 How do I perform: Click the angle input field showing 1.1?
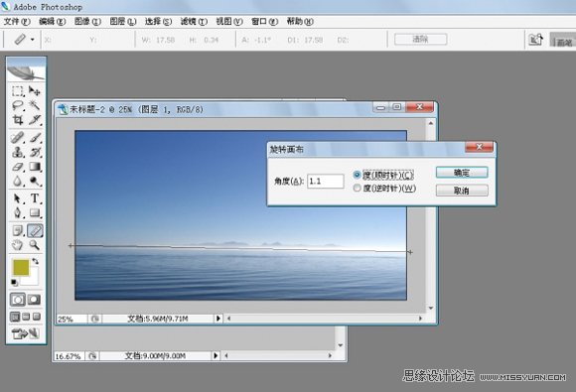(x=326, y=181)
